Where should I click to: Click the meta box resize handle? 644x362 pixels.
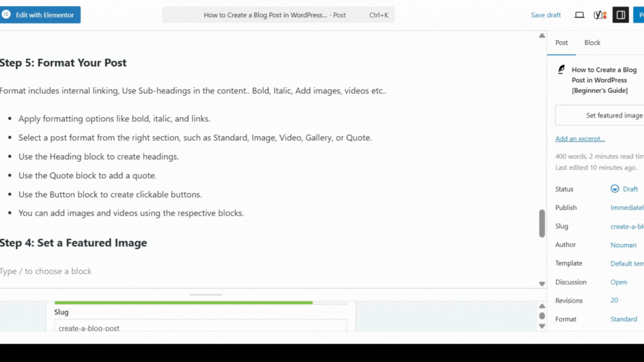(205, 295)
